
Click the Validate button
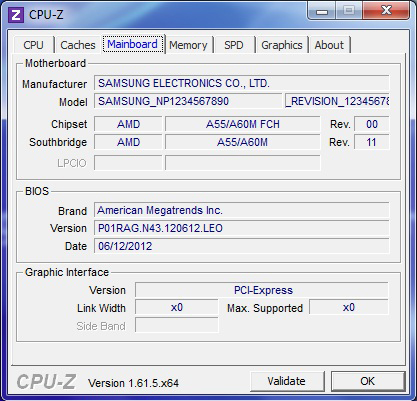[287, 381]
